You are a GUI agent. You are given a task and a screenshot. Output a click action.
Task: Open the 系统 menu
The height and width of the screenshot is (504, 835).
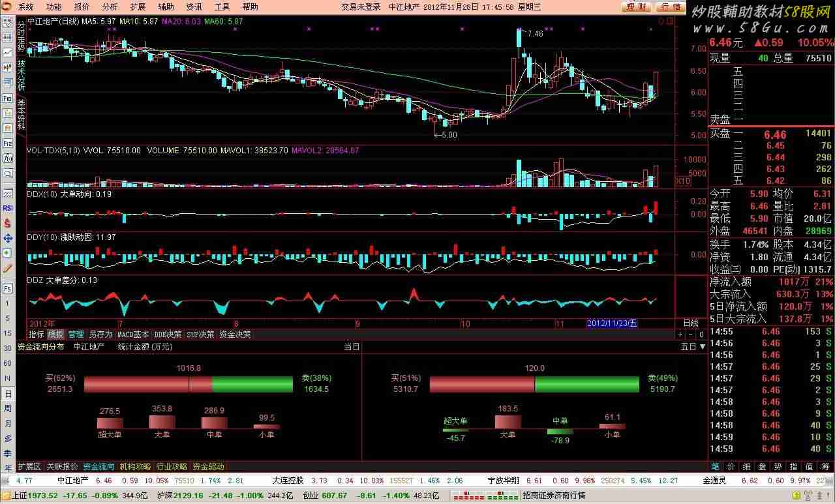(25, 7)
